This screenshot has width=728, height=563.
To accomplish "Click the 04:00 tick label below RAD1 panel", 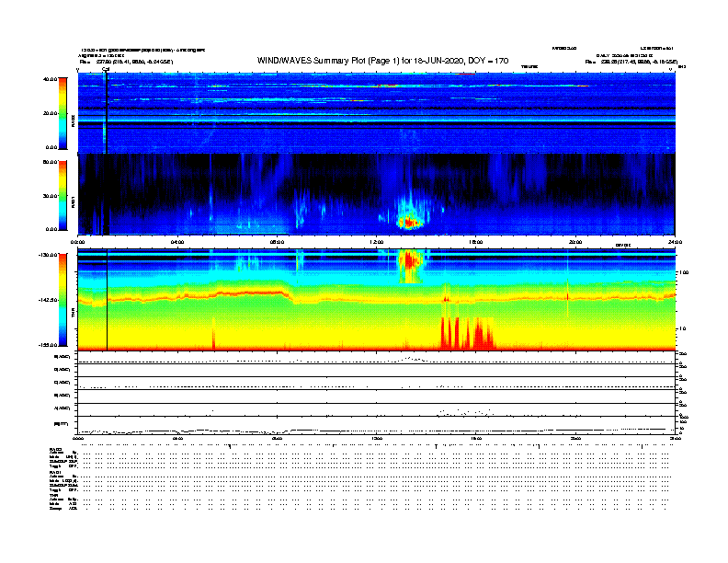I will (177, 242).
